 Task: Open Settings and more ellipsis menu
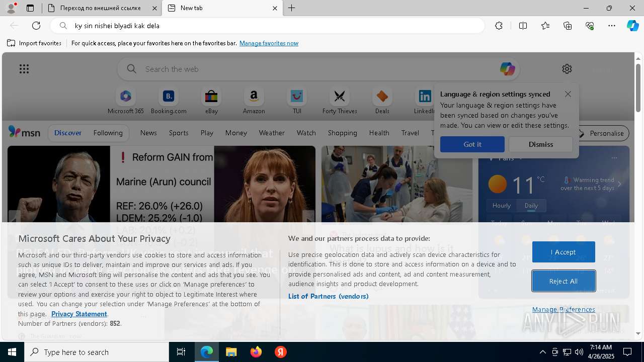(612, 26)
